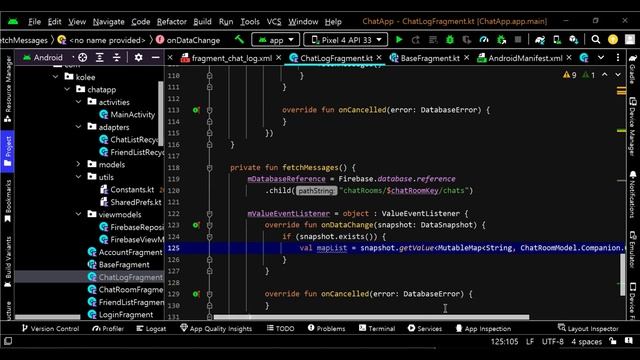Click Select Opened File target icon
This screenshot has width=640, height=360.
(x=82, y=58)
